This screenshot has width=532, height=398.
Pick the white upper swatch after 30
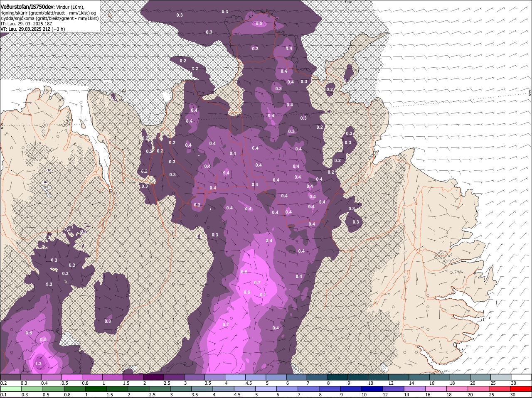click(x=521, y=377)
